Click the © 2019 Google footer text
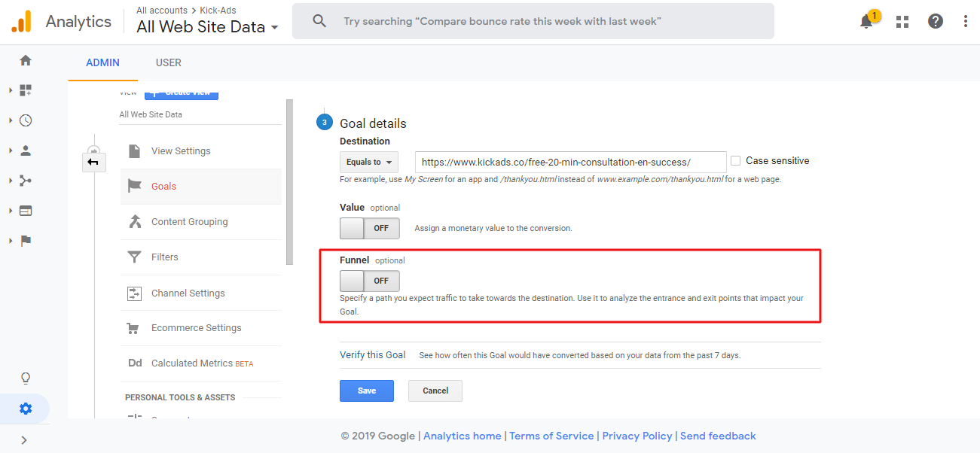 point(378,436)
